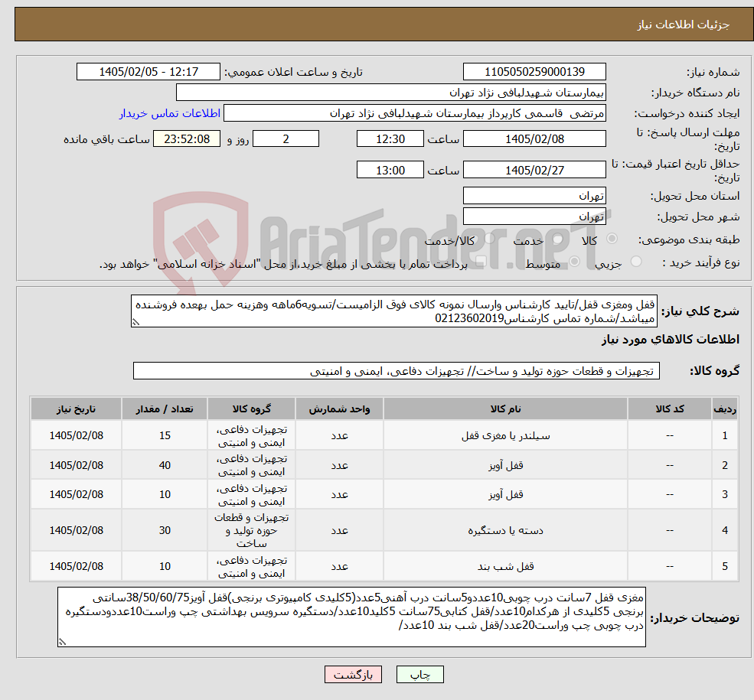
Task: Click the delivery city field تهران
Action: pos(534,217)
